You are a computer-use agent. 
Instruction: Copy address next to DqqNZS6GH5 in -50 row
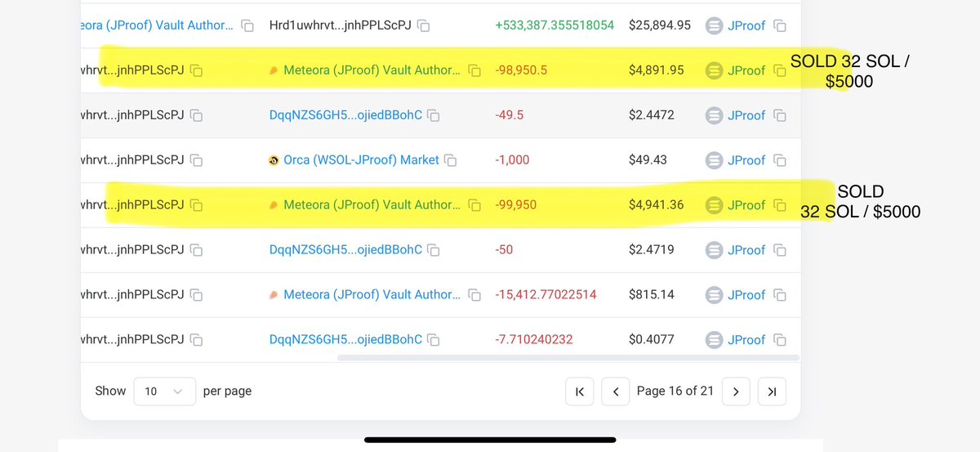[x=434, y=250]
